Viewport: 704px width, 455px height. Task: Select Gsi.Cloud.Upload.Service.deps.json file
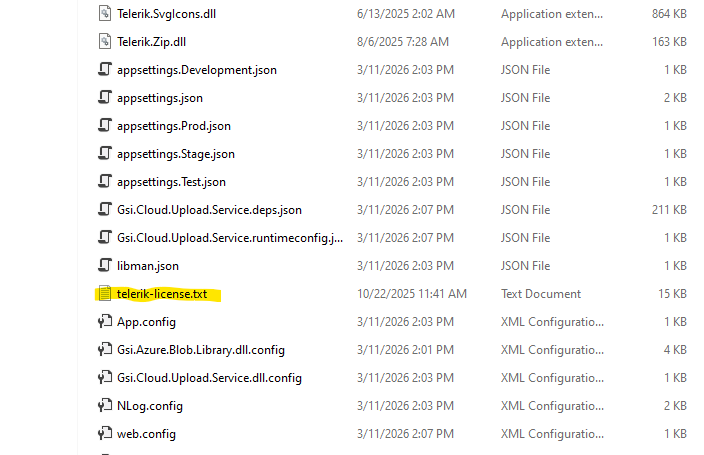tap(209, 210)
